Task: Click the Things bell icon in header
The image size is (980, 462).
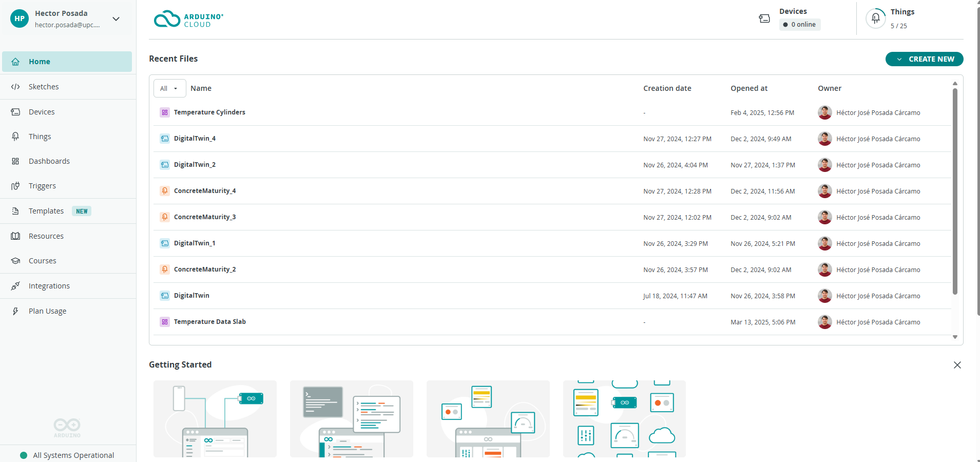Action: point(876,18)
